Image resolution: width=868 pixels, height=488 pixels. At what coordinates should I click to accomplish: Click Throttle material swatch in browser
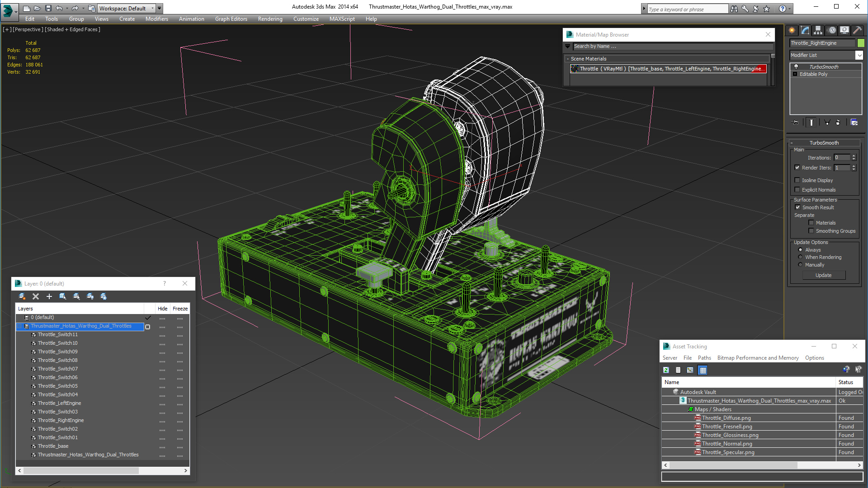(575, 69)
